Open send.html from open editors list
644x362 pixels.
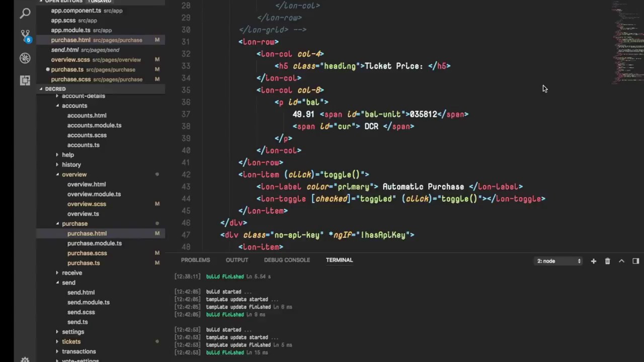point(65,50)
